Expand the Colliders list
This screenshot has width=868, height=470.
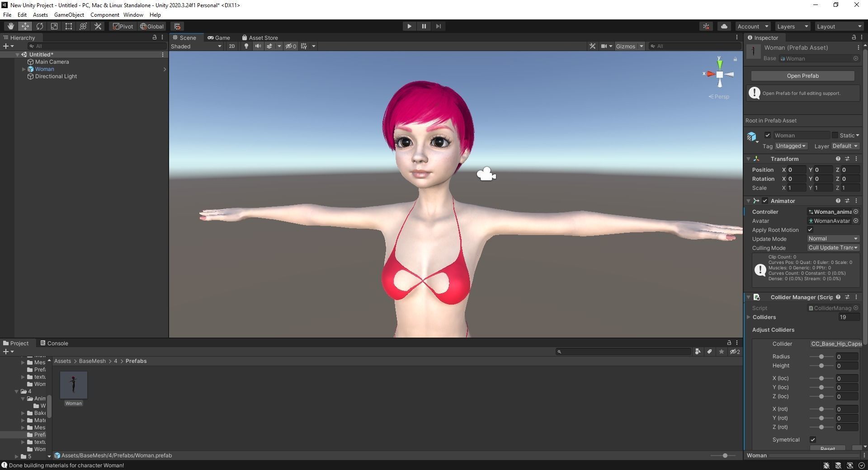pyautogui.click(x=749, y=317)
